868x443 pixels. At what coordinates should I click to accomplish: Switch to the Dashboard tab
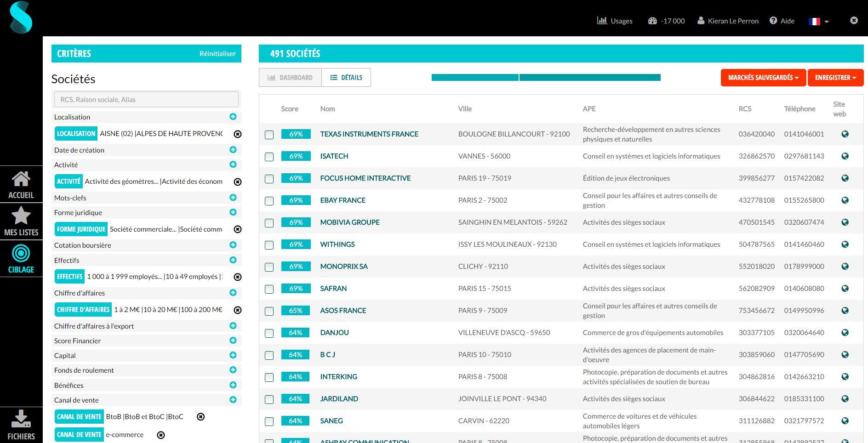pos(290,77)
